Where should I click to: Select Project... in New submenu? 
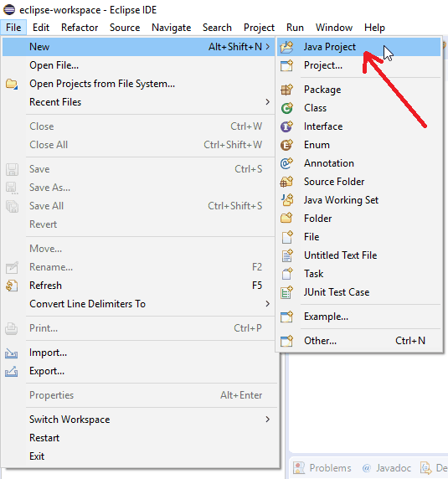point(359,65)
